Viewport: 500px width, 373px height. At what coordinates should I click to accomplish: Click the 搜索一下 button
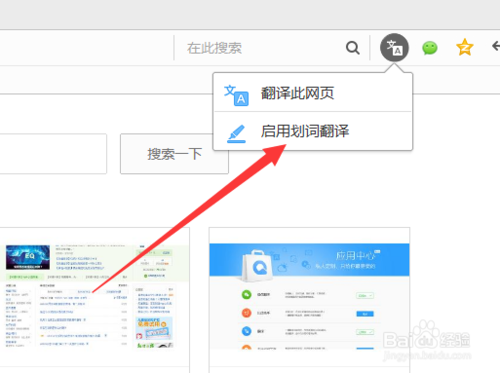[174, 154]
